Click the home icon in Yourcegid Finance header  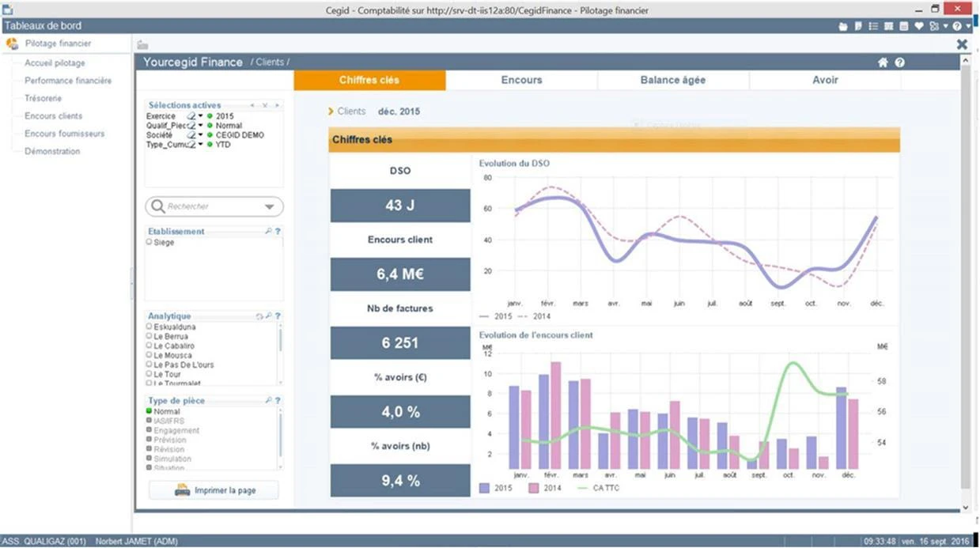(x=884, y=62)
